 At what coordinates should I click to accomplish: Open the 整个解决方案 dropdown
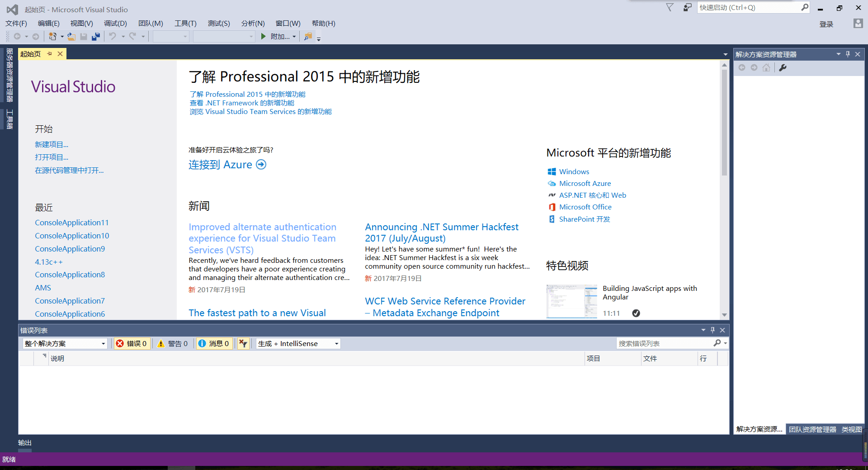[103, 343]
